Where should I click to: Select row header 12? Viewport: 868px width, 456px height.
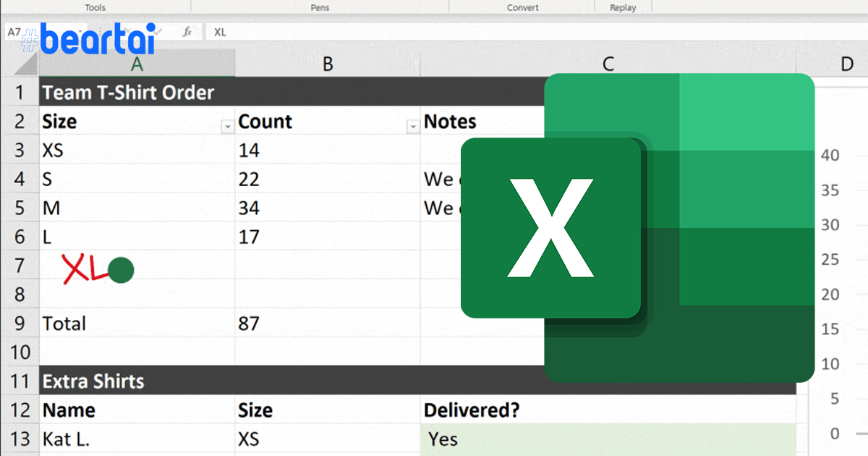tap(20, 410)
